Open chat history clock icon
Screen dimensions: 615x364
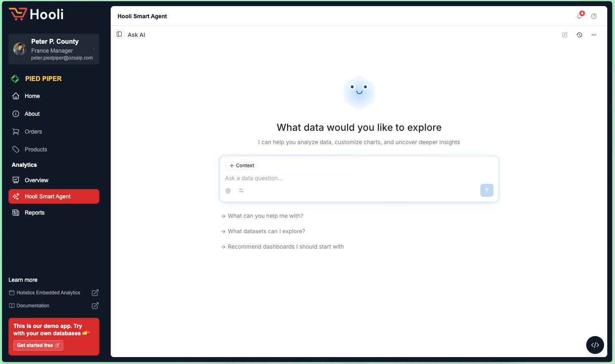tap(579, 35)
